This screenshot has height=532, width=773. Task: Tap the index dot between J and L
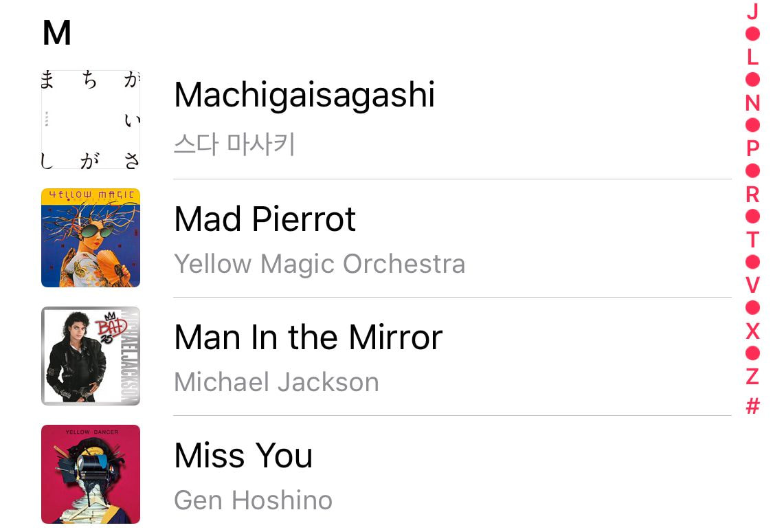coord(752,34)
